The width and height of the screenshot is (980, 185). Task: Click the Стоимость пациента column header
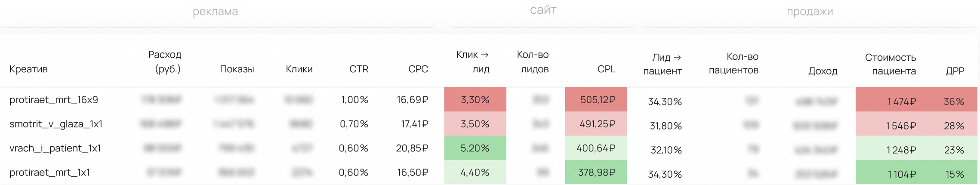890,64
